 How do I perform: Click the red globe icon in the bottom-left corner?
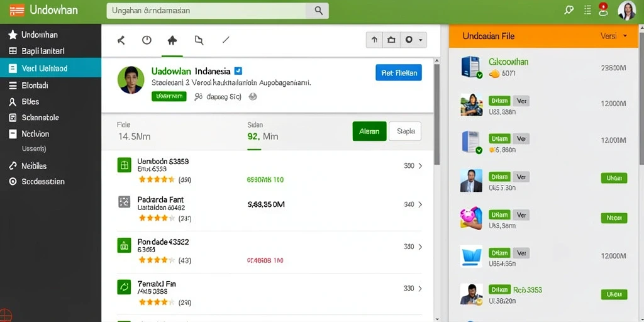[x=5, y=315]
